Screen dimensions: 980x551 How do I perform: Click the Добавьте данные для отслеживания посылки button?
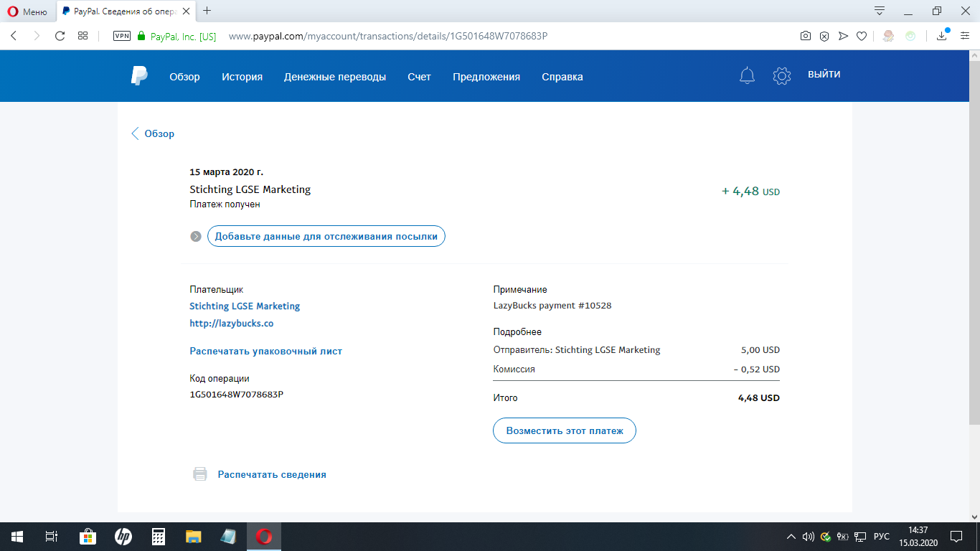326,236
